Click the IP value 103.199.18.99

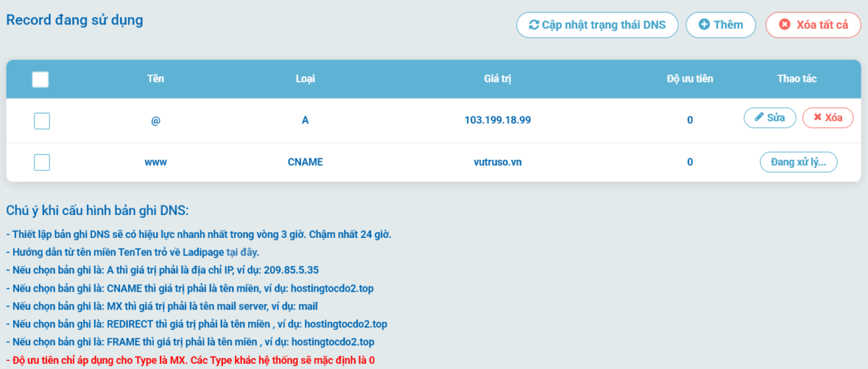coord(498,120)
